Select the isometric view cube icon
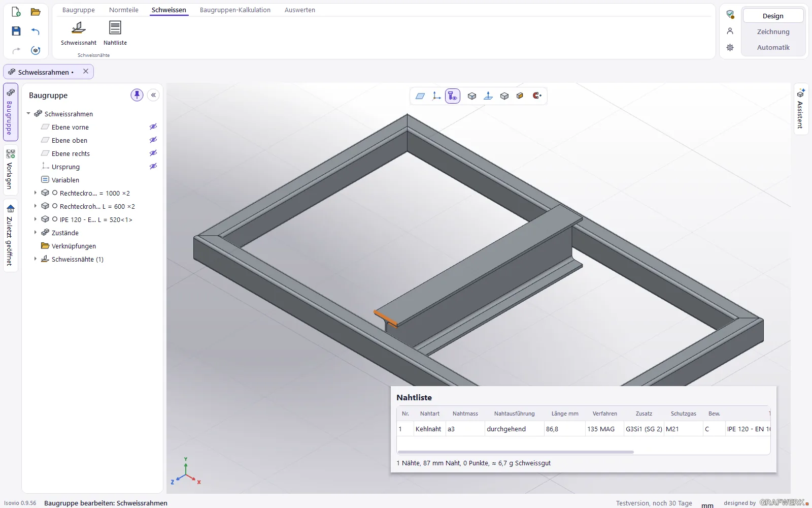The height and width of the screenshot is (508, 812). tap(472, 96)
